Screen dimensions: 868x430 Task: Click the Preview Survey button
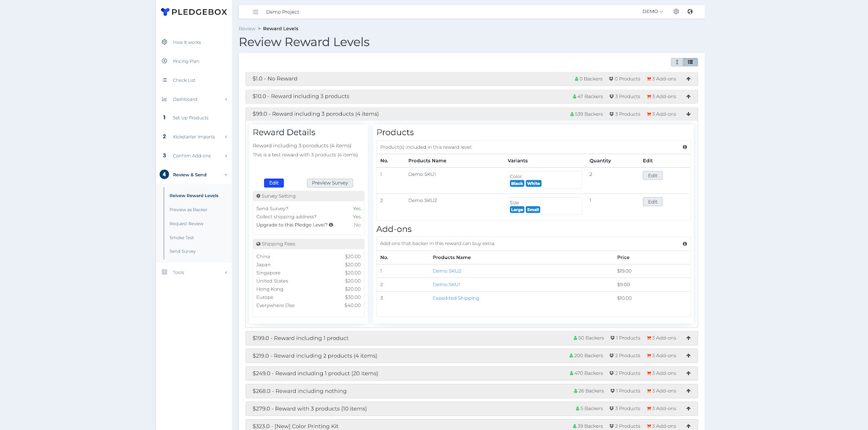pos(330,183)
